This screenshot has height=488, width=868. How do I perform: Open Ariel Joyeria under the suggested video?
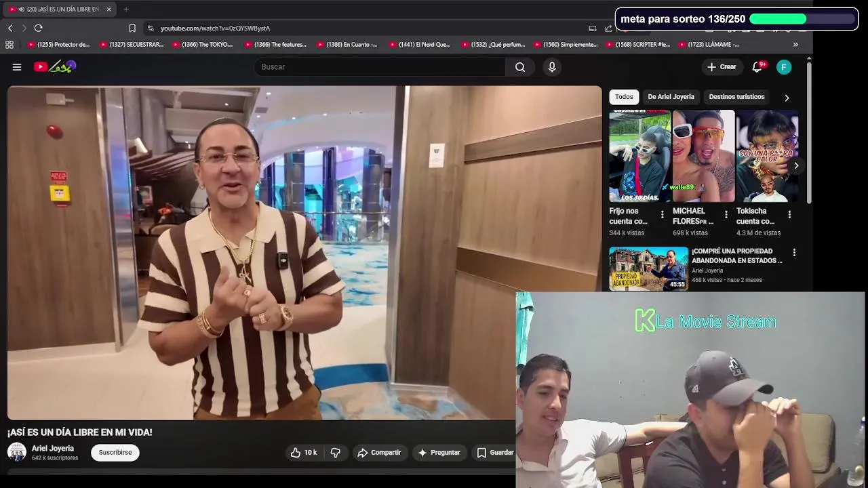(x=707, y=270)
